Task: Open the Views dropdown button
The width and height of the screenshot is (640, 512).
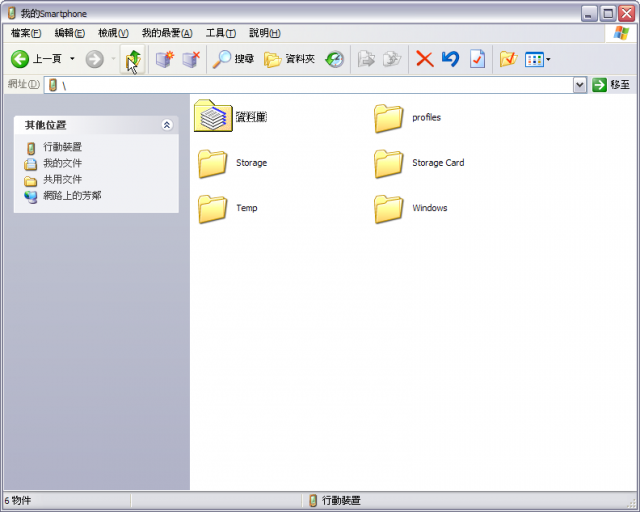Action: point(538,60)
